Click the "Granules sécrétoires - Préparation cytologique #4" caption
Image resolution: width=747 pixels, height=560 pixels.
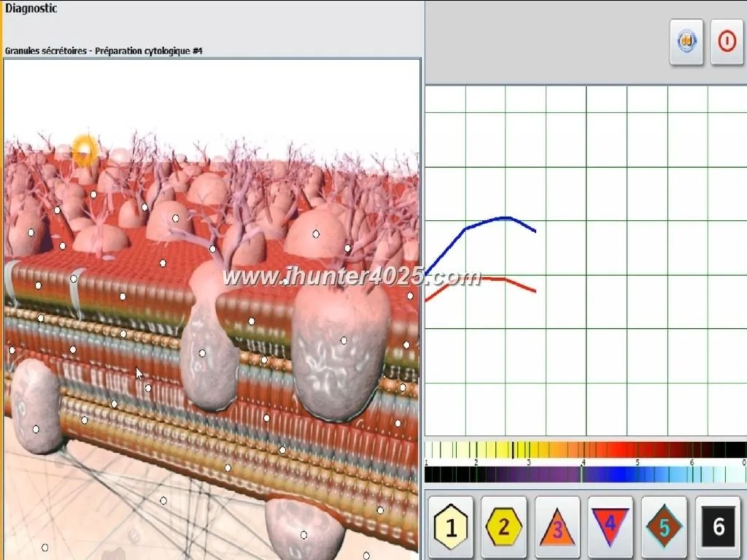pyautogui.click(x=104, y=51)
